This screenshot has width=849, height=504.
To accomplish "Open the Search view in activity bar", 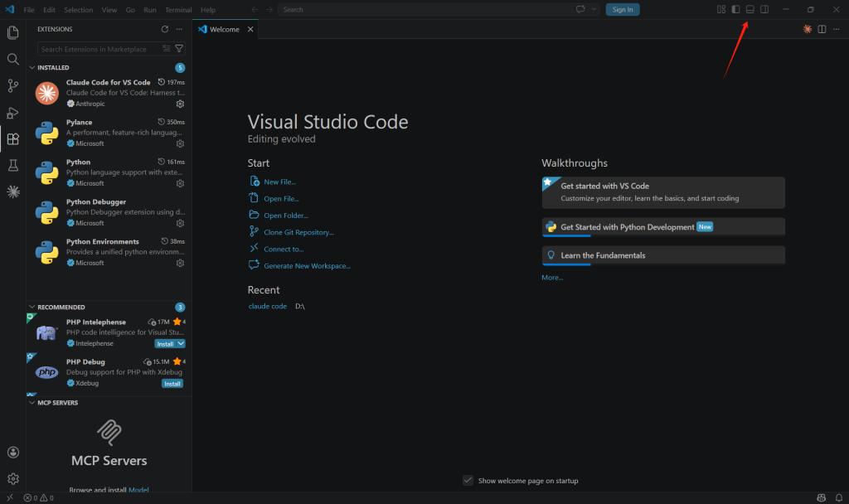I will pos(12,60).
